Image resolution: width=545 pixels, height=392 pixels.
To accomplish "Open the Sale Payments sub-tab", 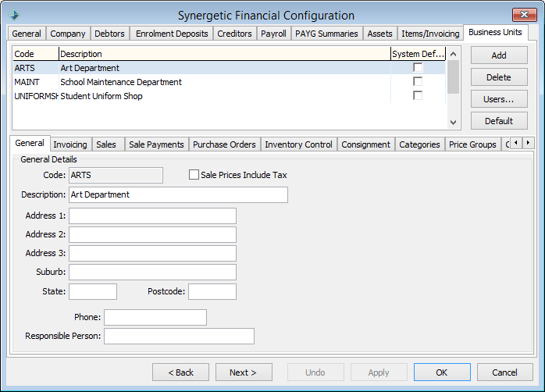I will [x=156, y=144].
